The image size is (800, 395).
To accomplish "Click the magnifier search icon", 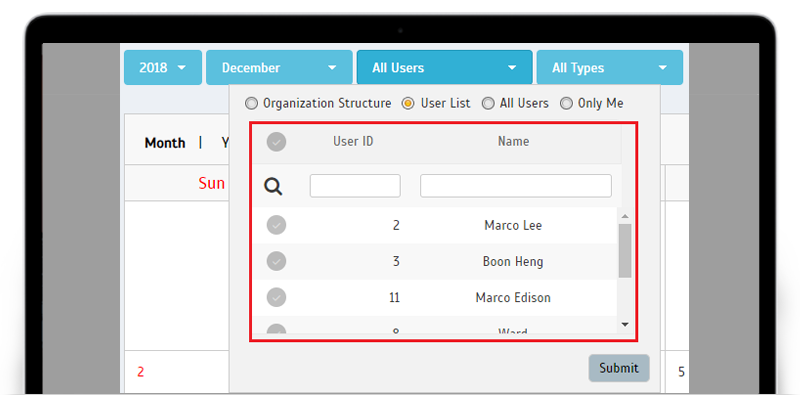I will (x=273, y=187).
